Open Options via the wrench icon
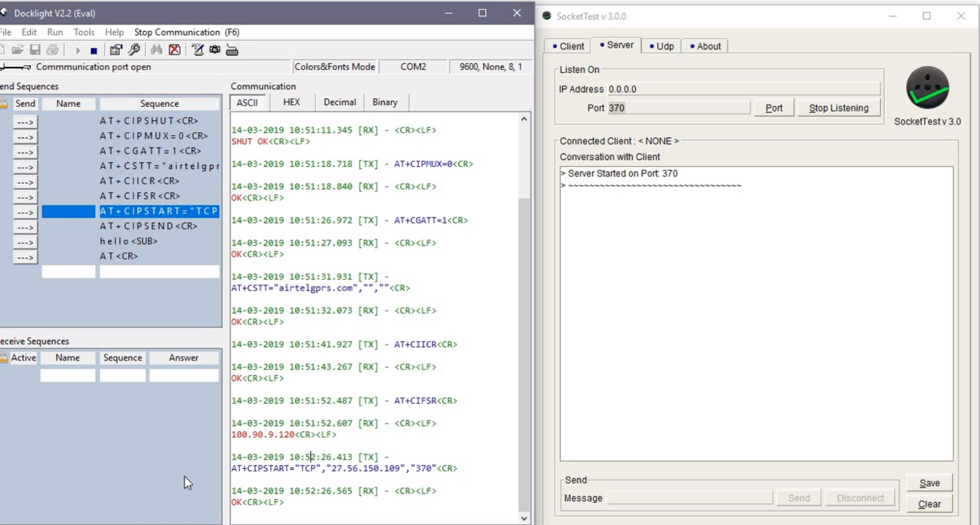The image size is (980, 525). [134, 50]
